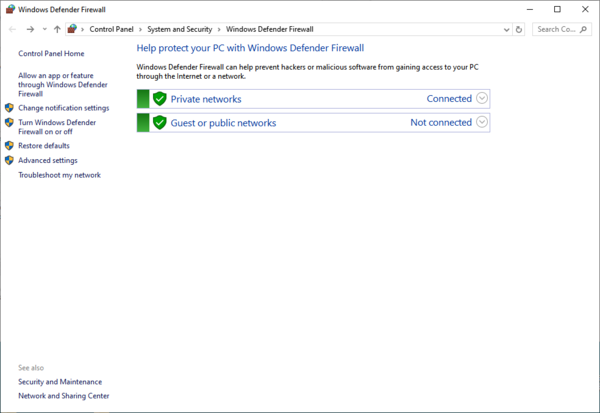Viewport: 600px width, 413px height.
Task: Click shield icon next to Advanced settings
Action: point(9,160)
